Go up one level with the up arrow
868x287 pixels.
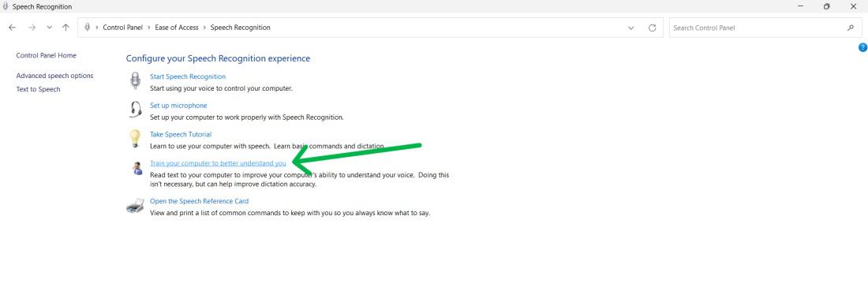pyautogui.click(x=65, y=28)
